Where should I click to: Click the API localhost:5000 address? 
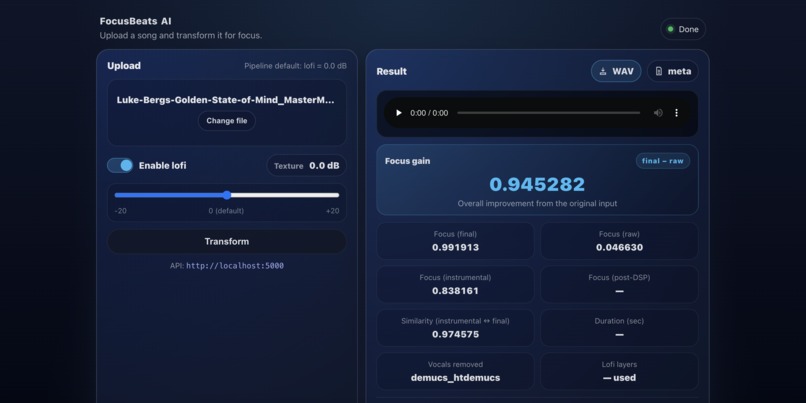235,266
